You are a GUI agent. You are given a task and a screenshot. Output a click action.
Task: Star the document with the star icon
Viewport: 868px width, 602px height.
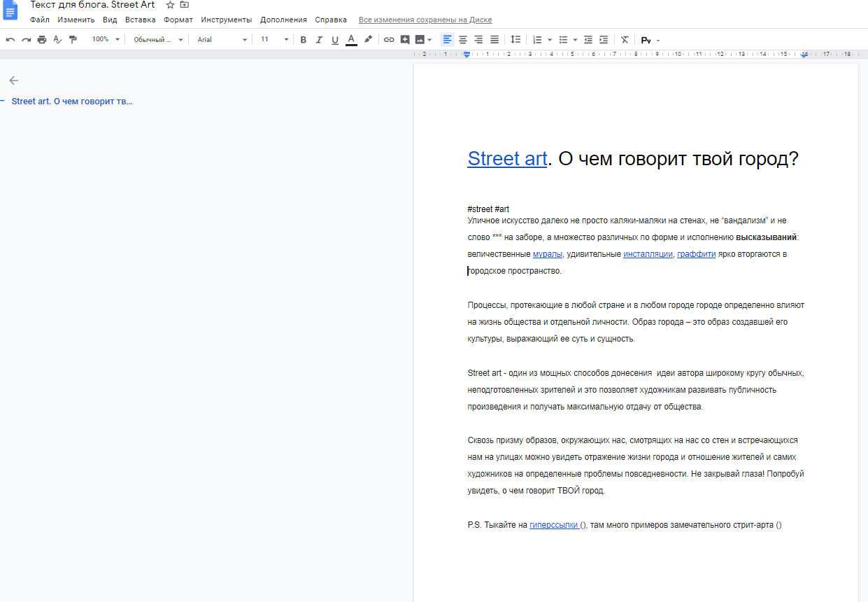pos(170,5)
